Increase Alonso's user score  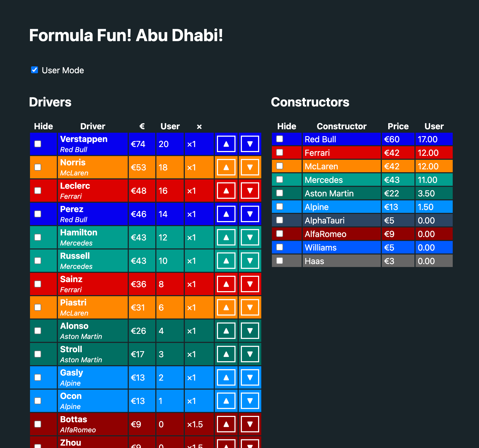[x=226, y=330]
